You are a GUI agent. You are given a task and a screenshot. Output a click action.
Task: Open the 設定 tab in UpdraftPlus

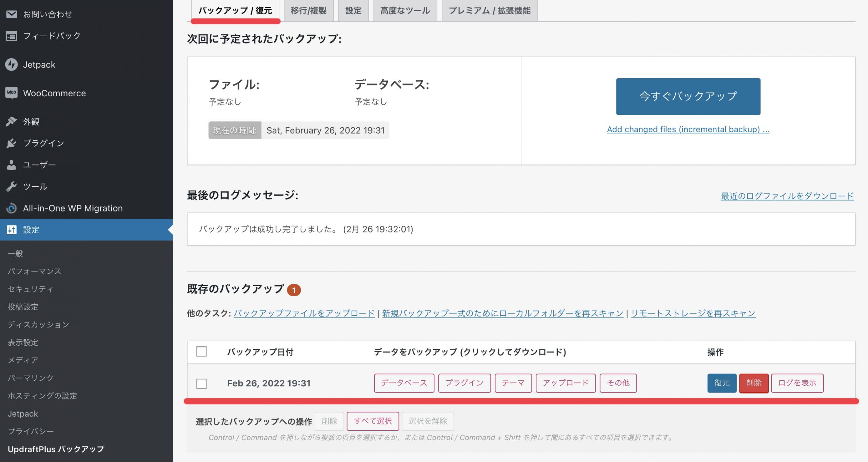point(353,11)
